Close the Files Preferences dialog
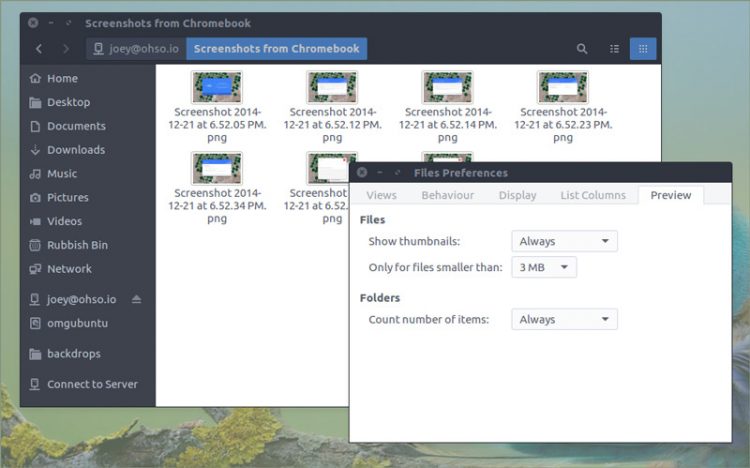 [362, 172]
